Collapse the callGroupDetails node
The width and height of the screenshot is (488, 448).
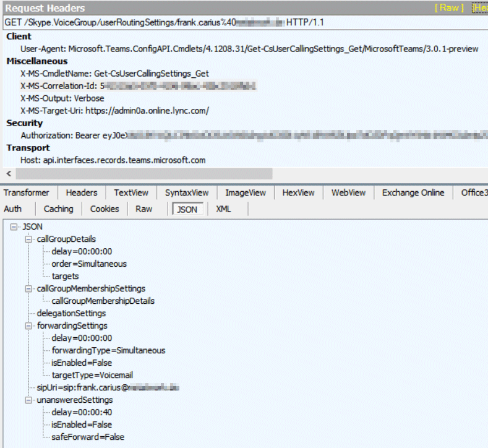[28, 239]
